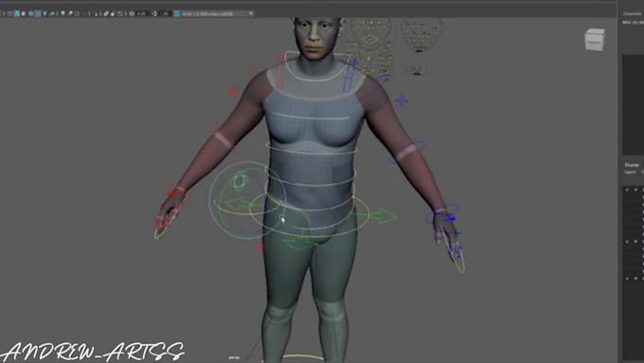
Task: Open the Channels tab in right panel
Action: point(632,13)
